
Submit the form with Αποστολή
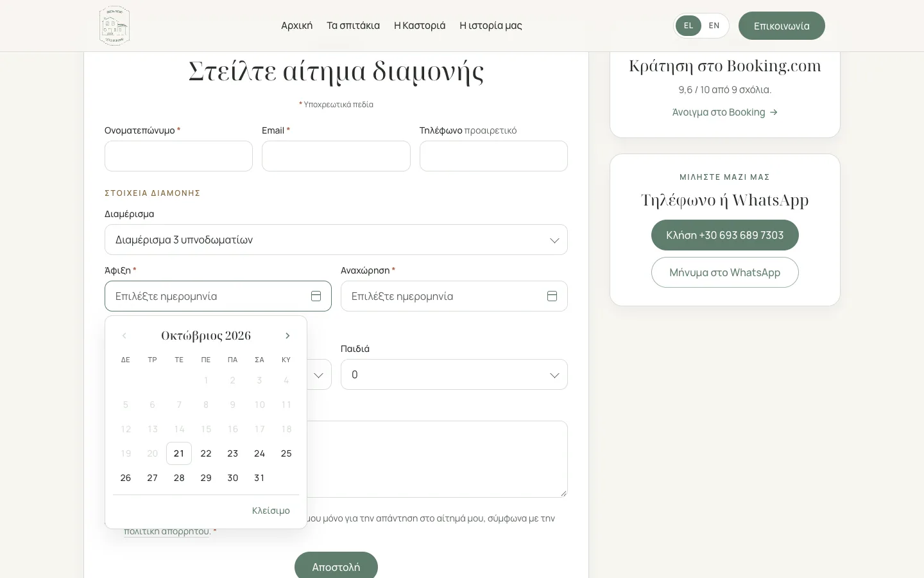[x=336, y=566]
